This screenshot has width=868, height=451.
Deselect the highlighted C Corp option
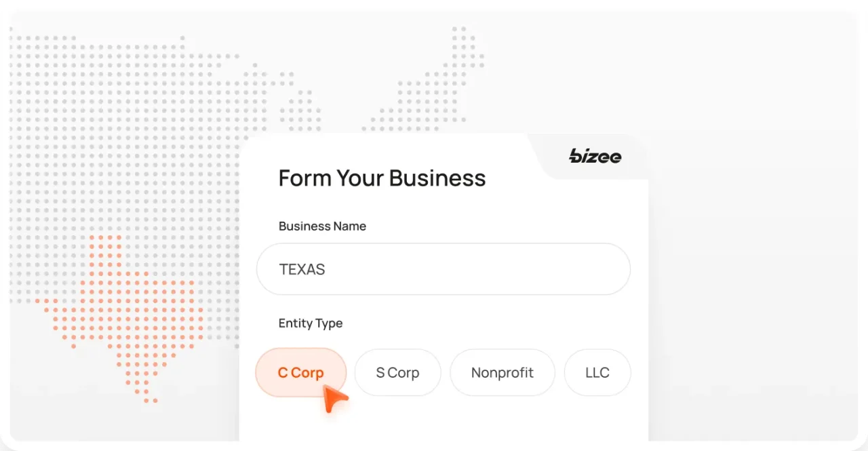click(x=300, y=372)
